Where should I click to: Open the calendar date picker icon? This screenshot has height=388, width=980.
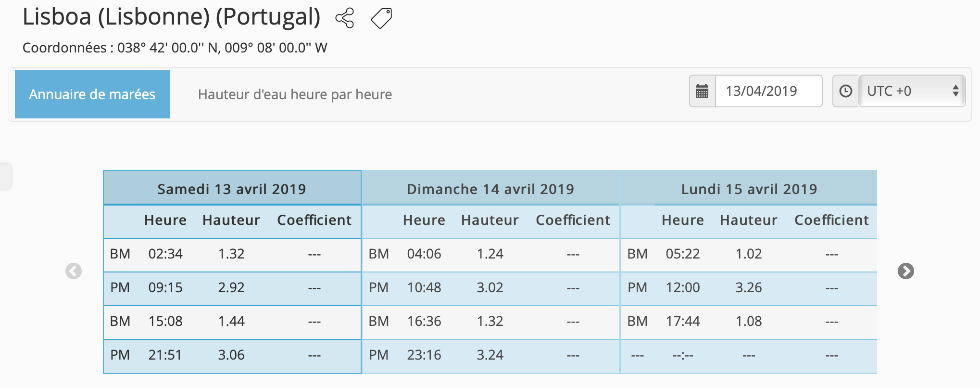(x=702, y=91)
